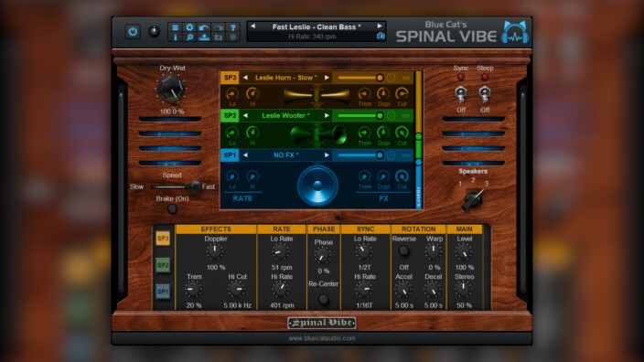This screenshot has width=644, height=362.
Task: Click SP2 Trem mini knob
Action: point(364,133)
